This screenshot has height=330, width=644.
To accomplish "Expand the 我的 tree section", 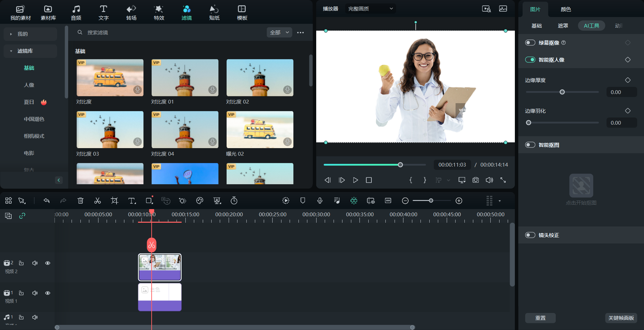I will [11, 34].
